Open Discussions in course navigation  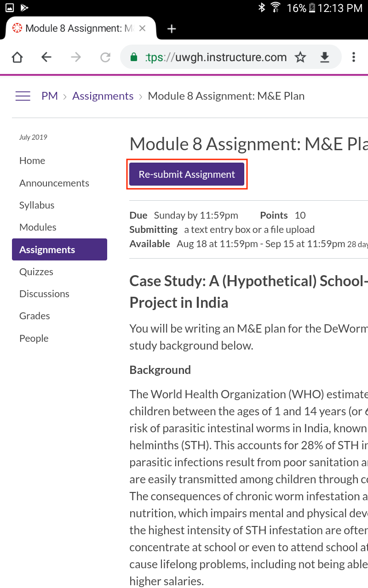pyautogui.click(x=44, y=294)
